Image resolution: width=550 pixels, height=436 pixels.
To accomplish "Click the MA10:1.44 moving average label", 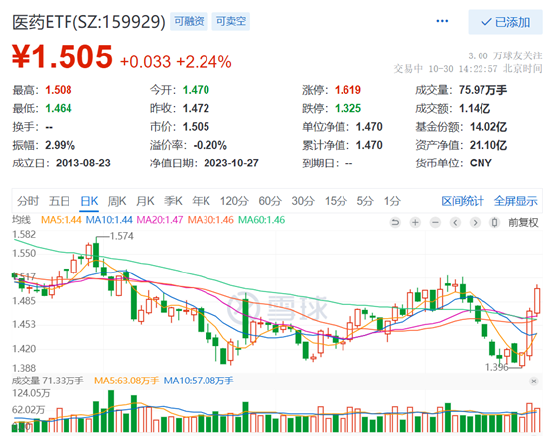I will [x=109, y=220].
